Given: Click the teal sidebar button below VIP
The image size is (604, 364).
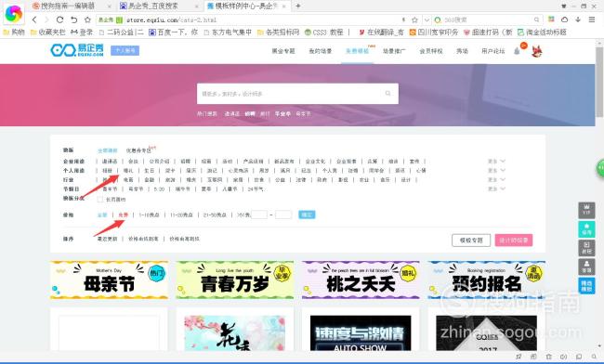Looking at the screenshot, I should tap(586, 229).
